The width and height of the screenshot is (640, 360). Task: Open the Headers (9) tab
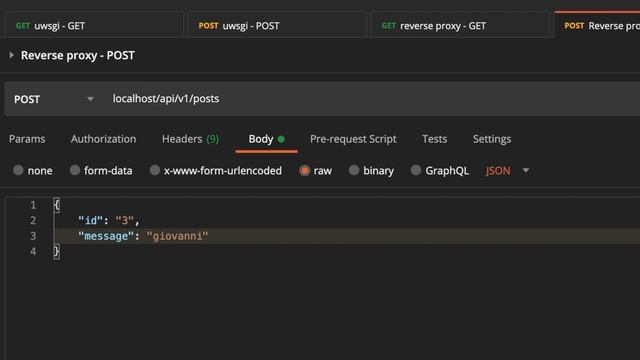pos(190,139)
